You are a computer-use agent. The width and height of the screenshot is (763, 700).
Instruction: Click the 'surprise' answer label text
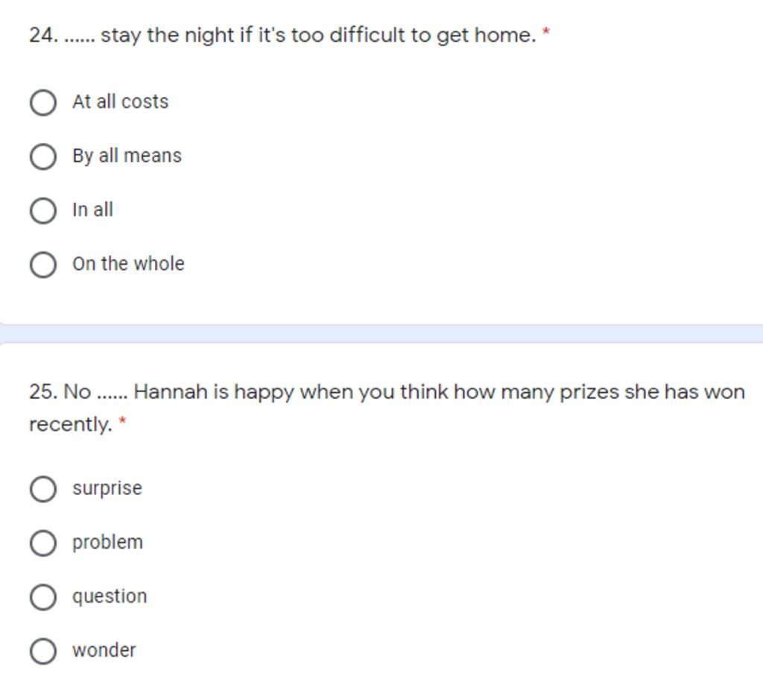pos(107,488)
